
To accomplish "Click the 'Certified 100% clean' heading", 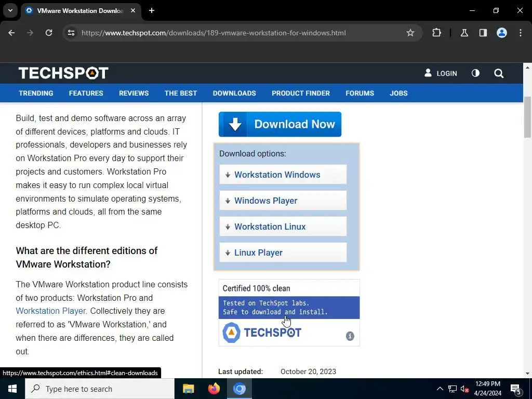I will pos(256,288).
